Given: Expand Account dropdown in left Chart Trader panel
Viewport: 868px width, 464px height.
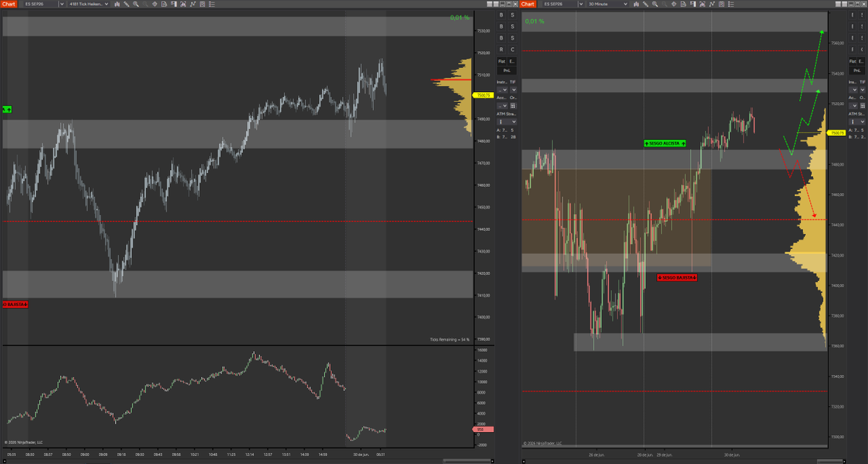Looking at the screenshot, I should point(501,106).
